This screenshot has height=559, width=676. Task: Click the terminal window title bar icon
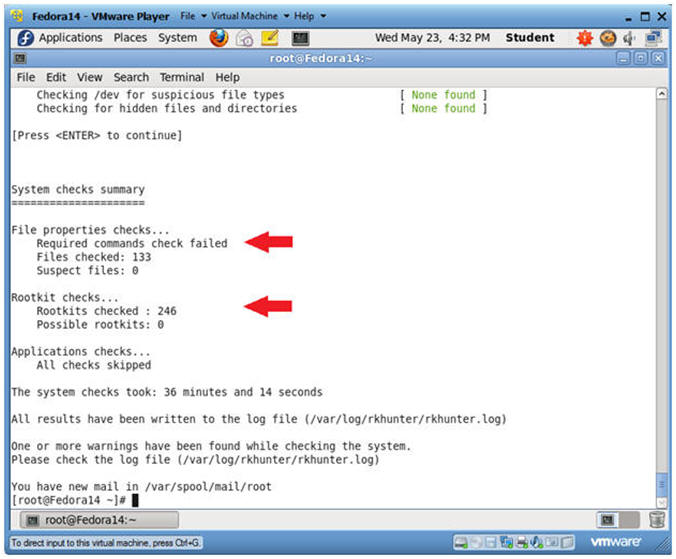[20, 58]
